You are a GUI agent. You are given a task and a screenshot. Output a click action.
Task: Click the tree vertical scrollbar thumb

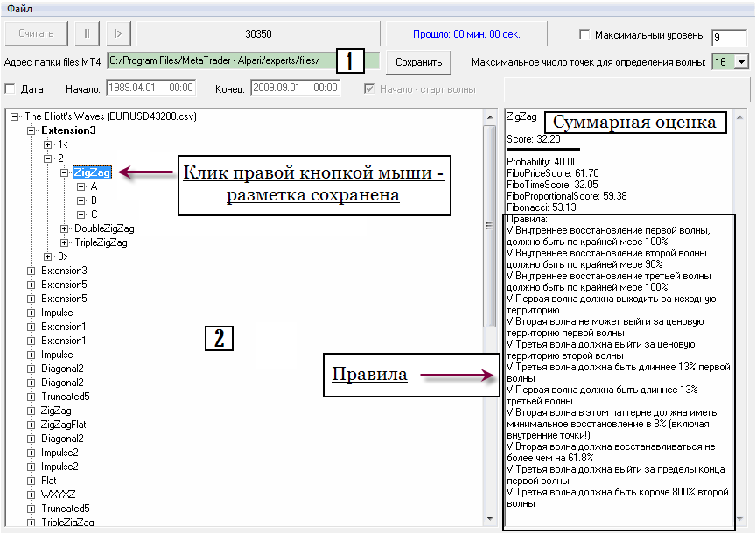click(x=490, y=226)
